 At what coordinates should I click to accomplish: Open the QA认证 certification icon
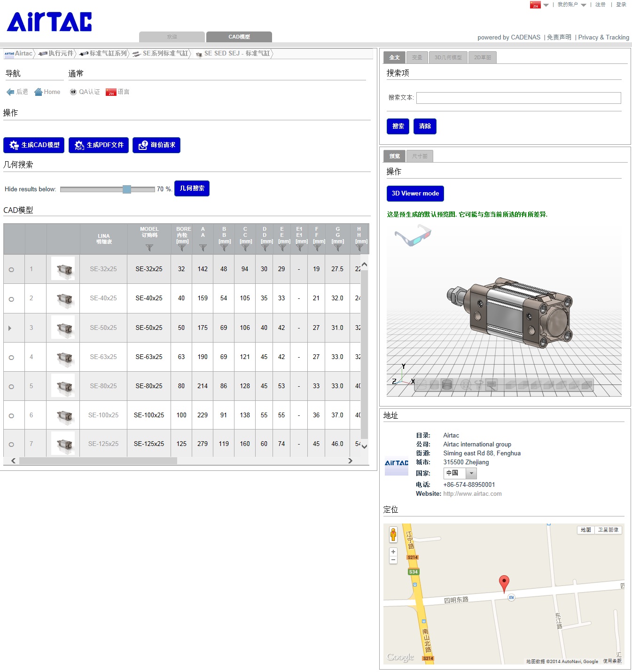pyautogui.click(x=73, y=92)
